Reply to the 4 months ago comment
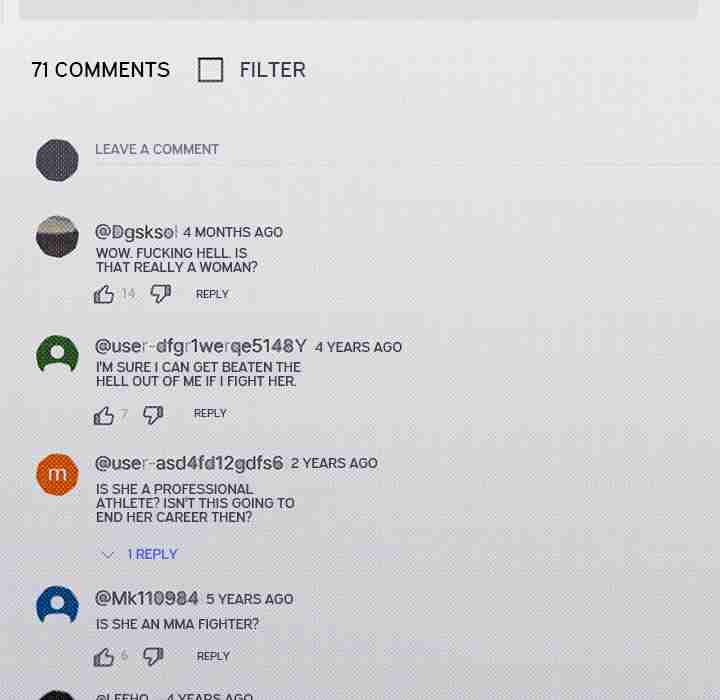The width and height of the screenshot is (720, 700). 212,294
